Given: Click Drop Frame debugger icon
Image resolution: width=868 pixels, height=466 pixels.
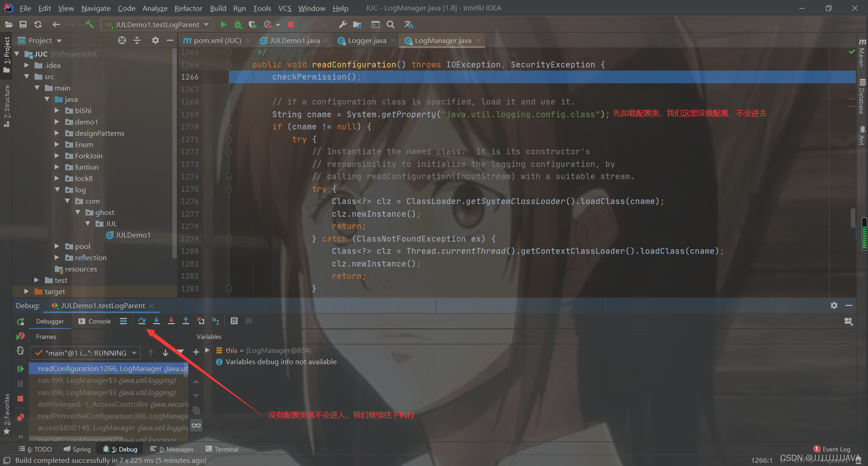Looking at the screenshot, I should [x=201, y=321].
